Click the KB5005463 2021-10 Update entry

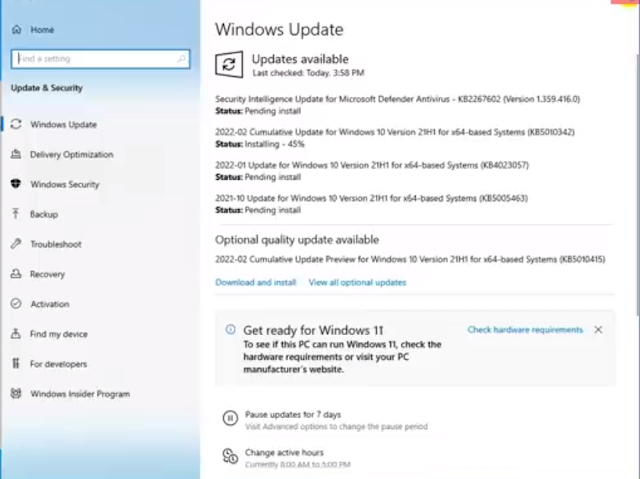(371, 198)
